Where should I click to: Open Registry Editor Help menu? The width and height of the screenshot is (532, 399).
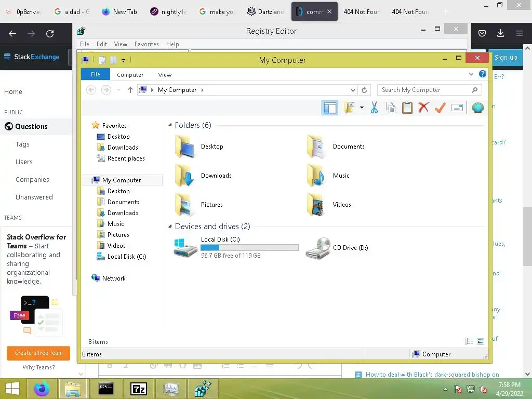[x=172, y=44]
